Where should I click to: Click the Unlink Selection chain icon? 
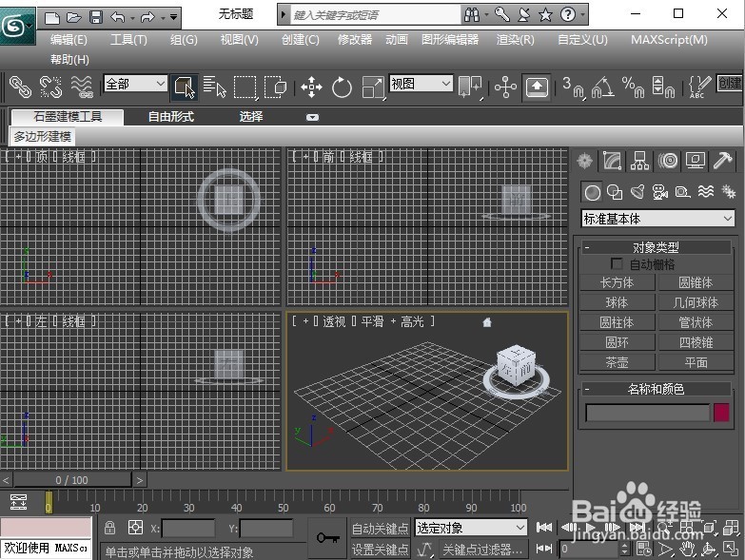50,87
